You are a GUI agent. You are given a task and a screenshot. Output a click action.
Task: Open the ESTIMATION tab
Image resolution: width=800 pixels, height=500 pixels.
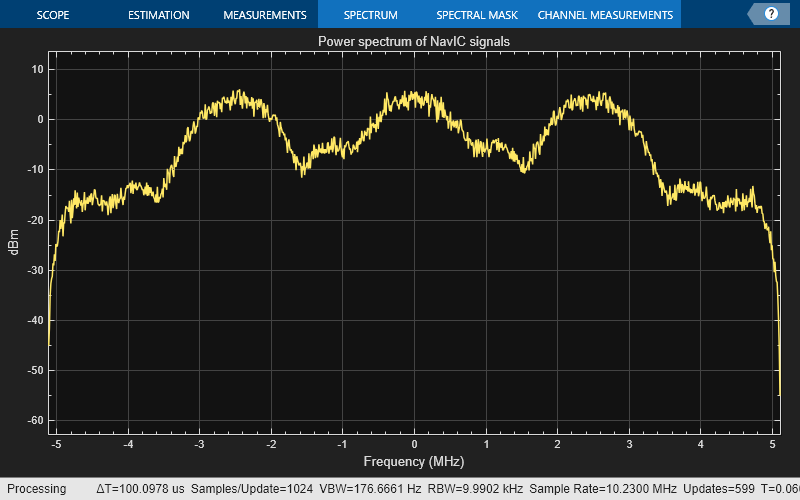tap(158, 15)
